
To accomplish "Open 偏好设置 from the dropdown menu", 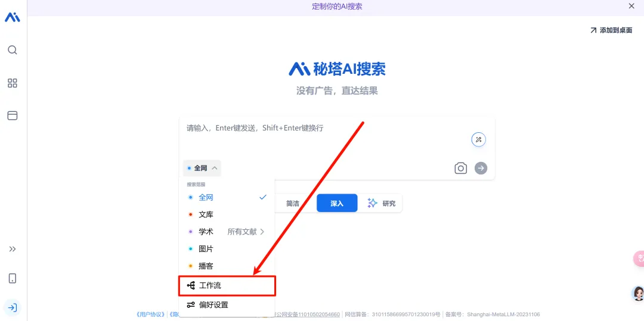I will [227, 304].
